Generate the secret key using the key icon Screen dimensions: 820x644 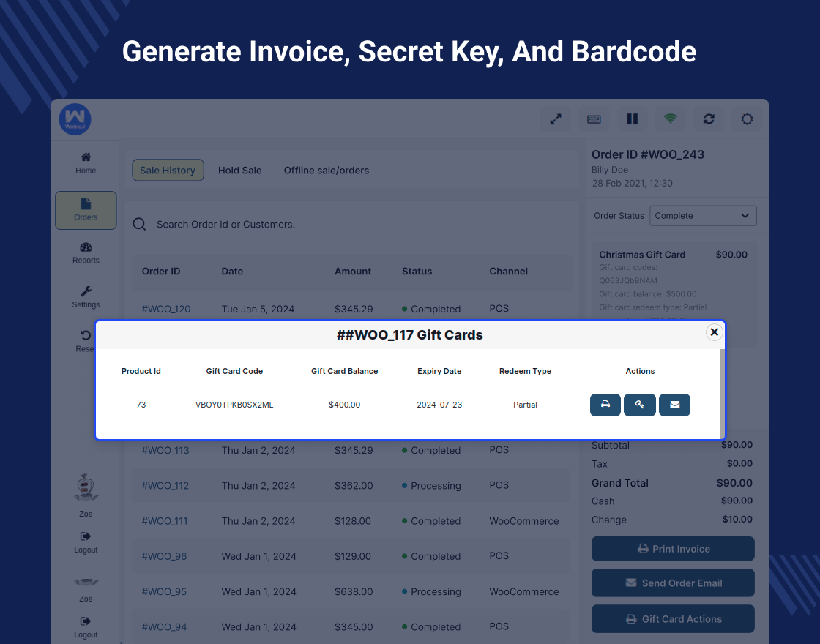tap(639, 405)
